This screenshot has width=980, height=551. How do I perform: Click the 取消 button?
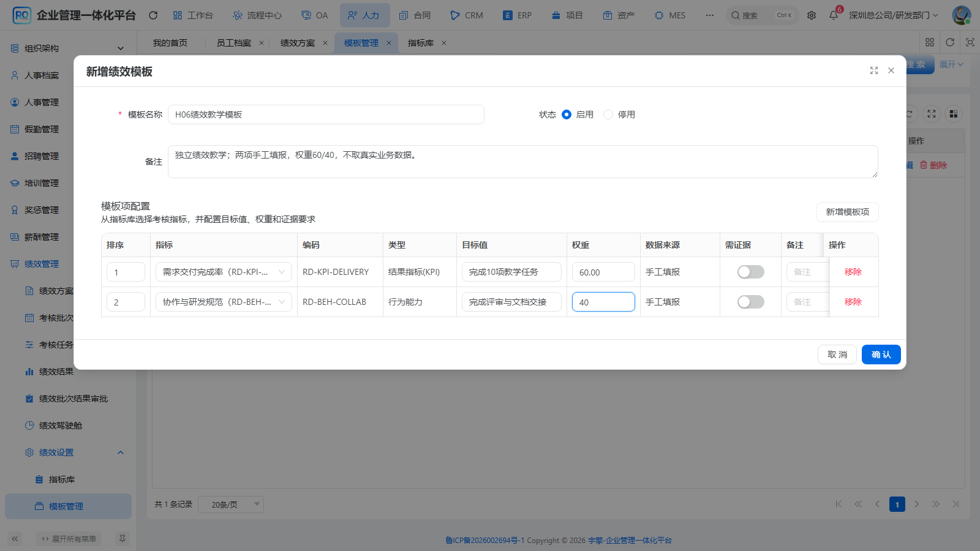[x=837, y=354]
